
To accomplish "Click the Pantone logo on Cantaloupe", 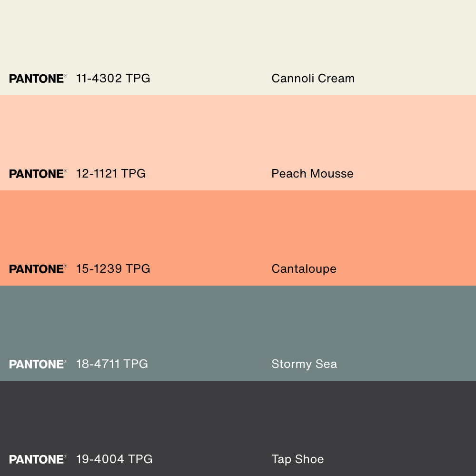I will coord(38,269).
